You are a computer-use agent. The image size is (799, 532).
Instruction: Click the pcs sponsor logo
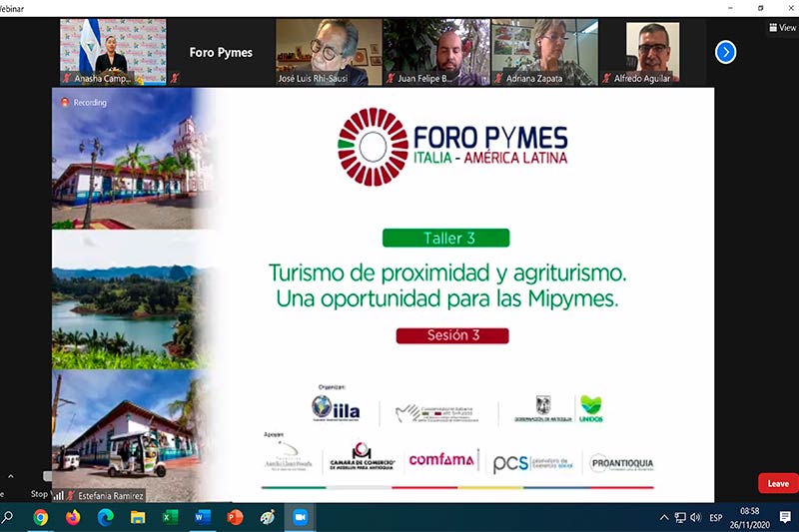coord(532,463)
